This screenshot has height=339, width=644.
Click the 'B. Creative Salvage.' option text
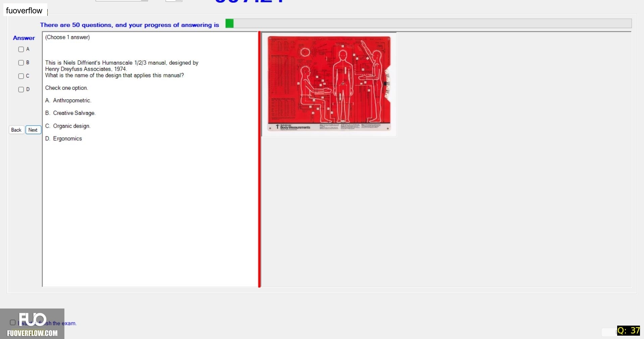[x=70, y=113]
